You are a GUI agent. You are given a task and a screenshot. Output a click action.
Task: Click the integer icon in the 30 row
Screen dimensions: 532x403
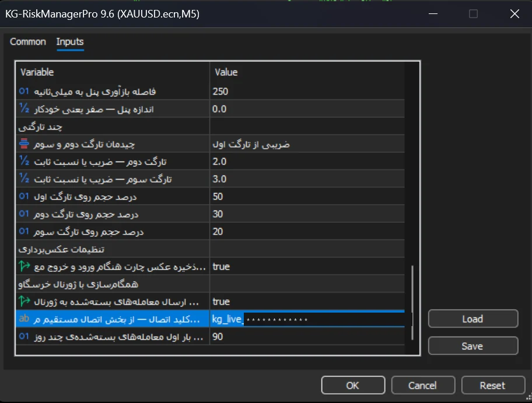coord(24,213)
